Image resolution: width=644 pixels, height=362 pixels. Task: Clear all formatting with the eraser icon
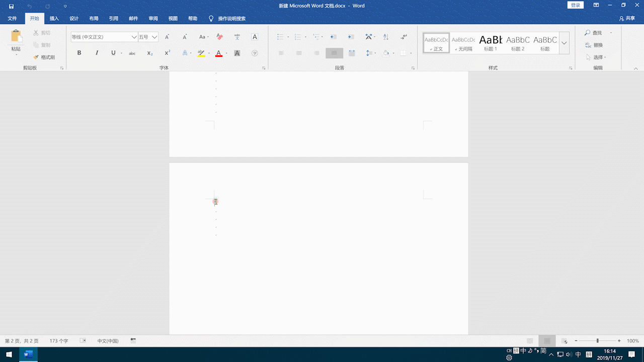point(219,37)
